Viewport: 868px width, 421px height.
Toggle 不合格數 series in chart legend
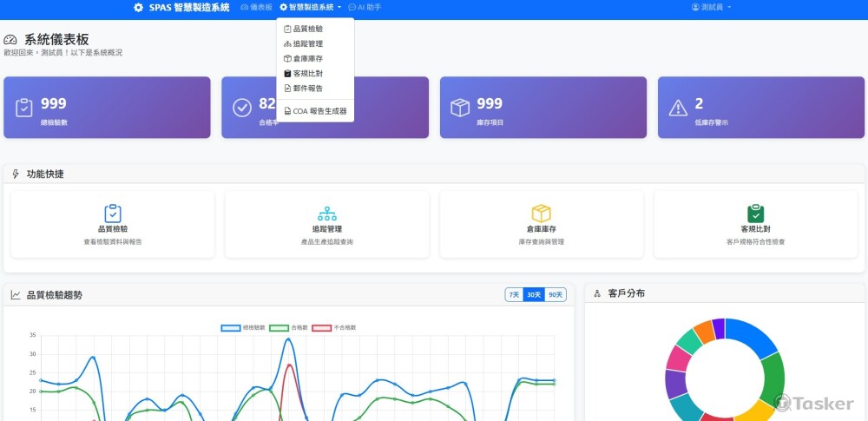click(333, 328)
